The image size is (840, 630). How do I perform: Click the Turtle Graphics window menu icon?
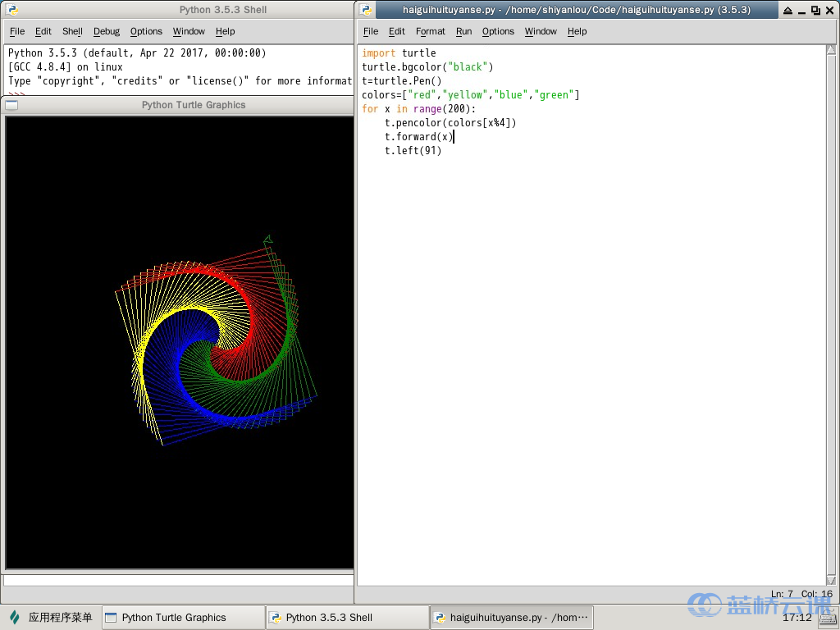point(11,105)
